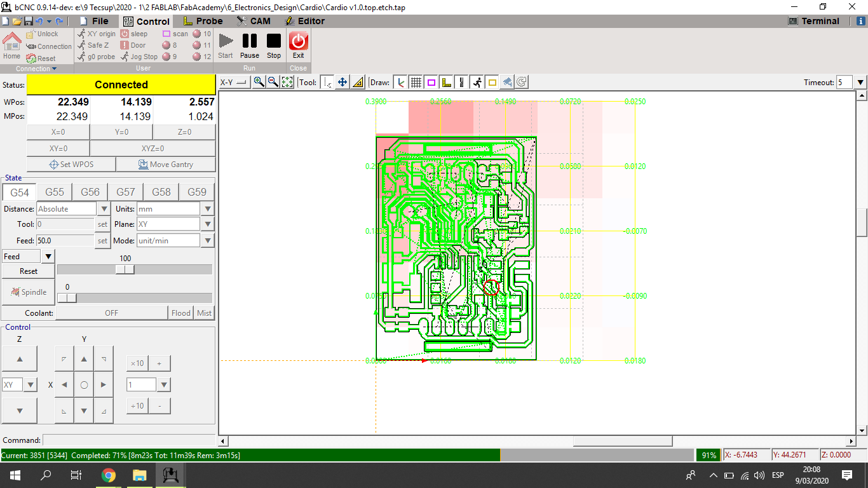Switch to the Editor tab
This screenshot has width=868, height=488.
coord(304,21)
